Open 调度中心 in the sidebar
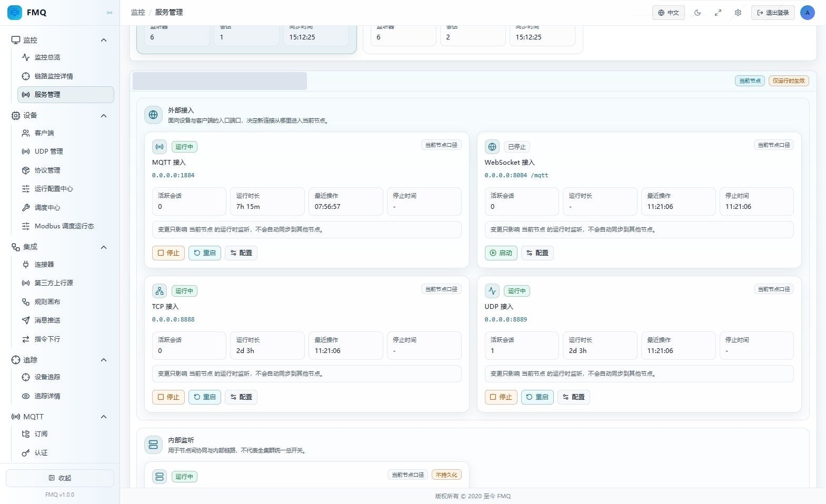This screenshot has width=826, height=504. [66, 207]
